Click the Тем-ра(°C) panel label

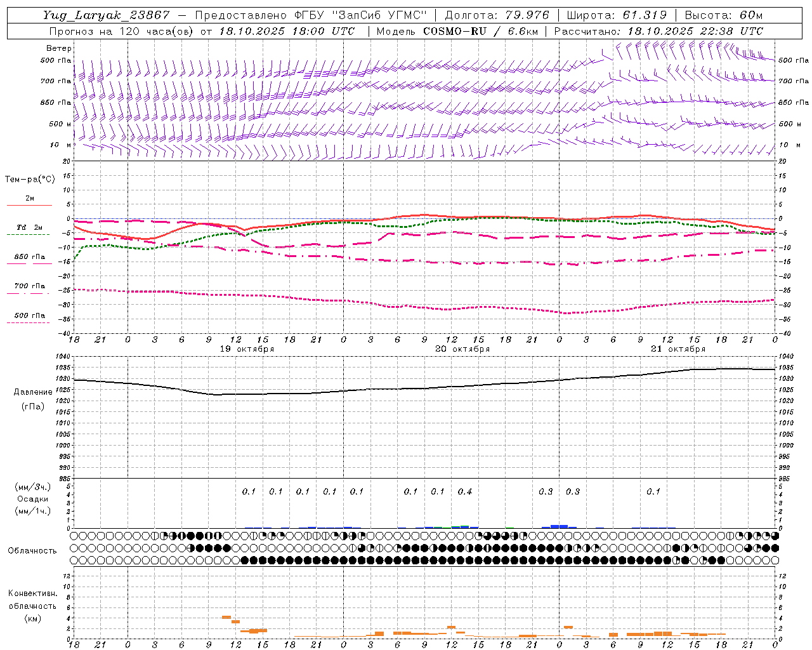click(30, 180)
